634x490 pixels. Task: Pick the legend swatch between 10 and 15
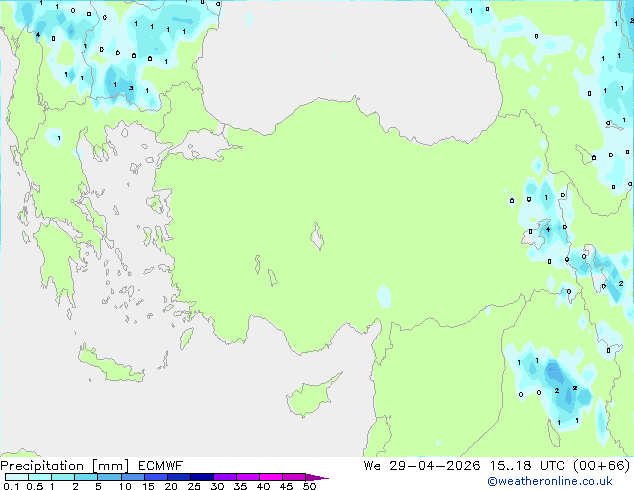click(132, 477)
